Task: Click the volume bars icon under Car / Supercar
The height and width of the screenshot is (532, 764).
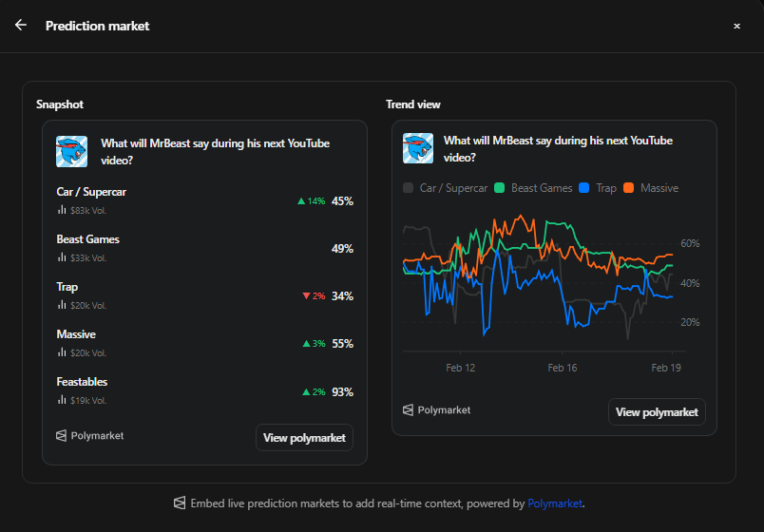Action: 62,210
